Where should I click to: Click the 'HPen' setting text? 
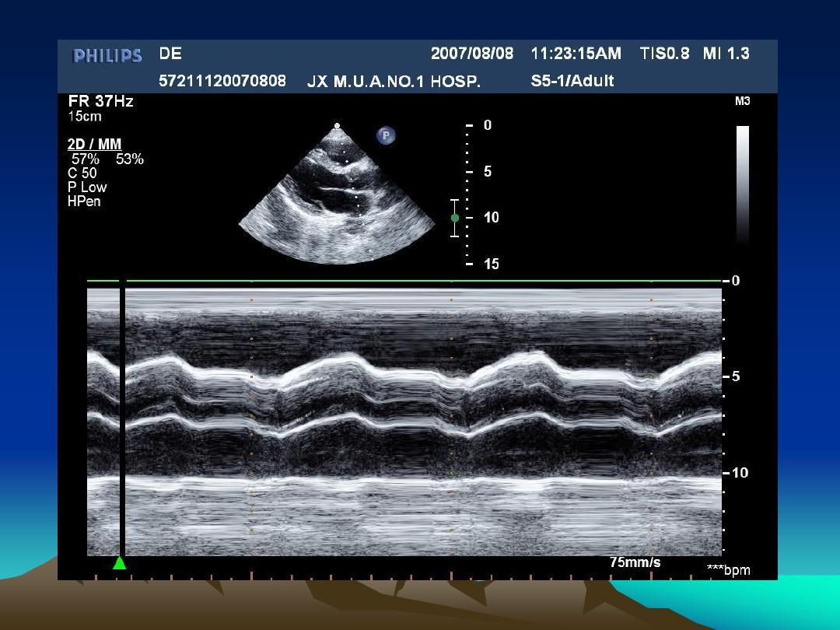point(84,201)
